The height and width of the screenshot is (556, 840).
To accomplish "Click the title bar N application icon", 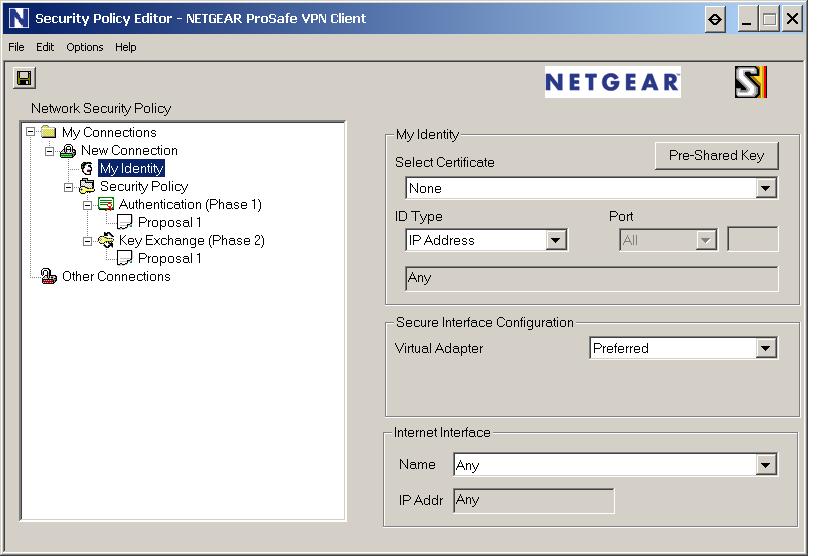I will point(19,18).
